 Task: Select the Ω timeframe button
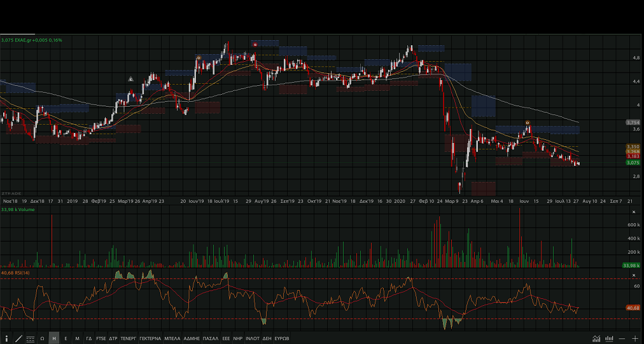(42, 338)
